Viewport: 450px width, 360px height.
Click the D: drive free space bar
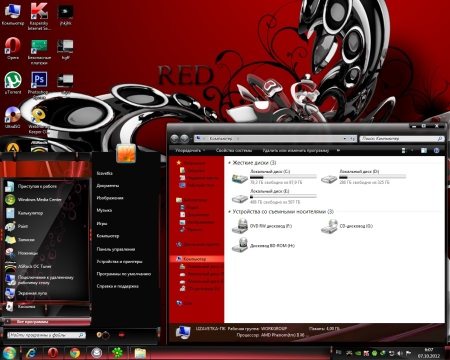(x=373, y=177)
